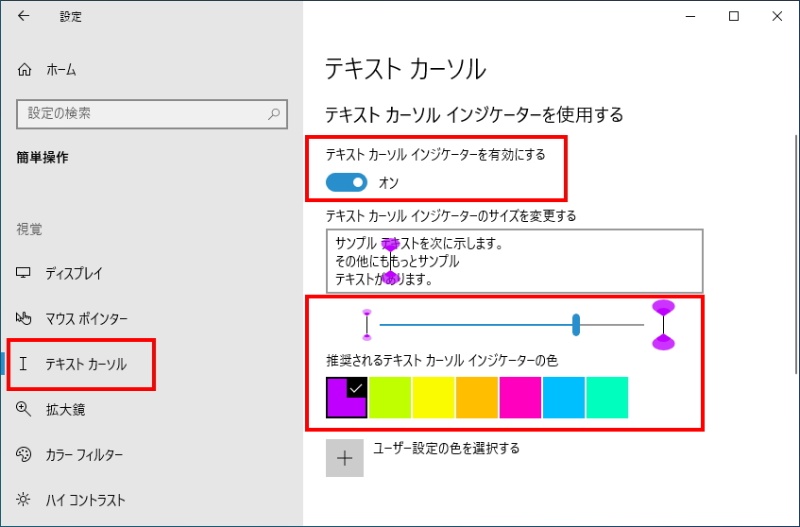Image resolution: width=800 pixels, height=527 pixels.
Task: Open ディスプレイ settings page
Action: pyautogui.click(x=74, y=273)
